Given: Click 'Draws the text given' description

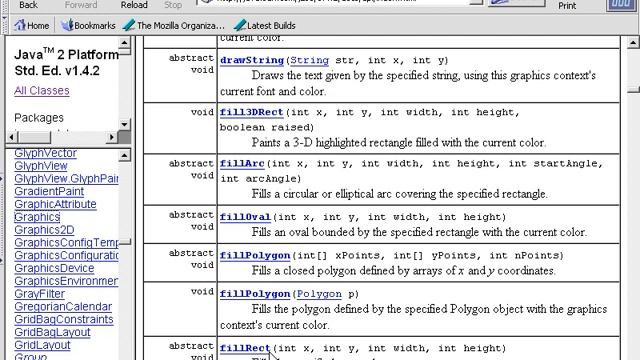Looking at the screenshot, I should click(x=408, y=83).
